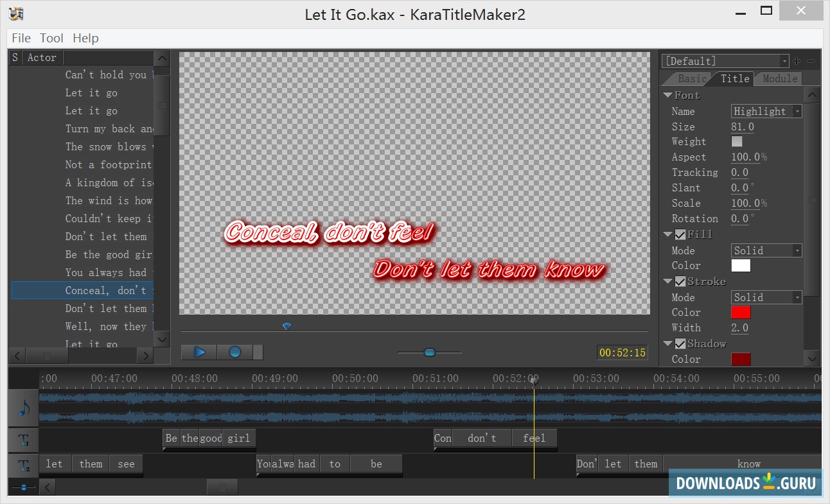Click the timeline zoom slider handle
The width and height of the screenshot is (830, 504).
24,487
